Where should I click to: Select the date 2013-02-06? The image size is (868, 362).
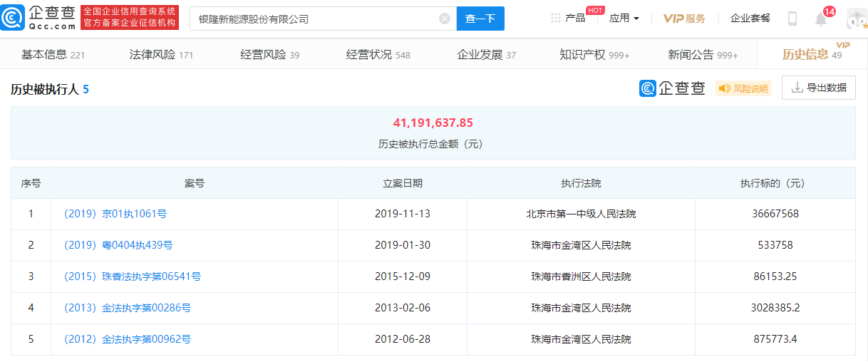click(403, 308)
